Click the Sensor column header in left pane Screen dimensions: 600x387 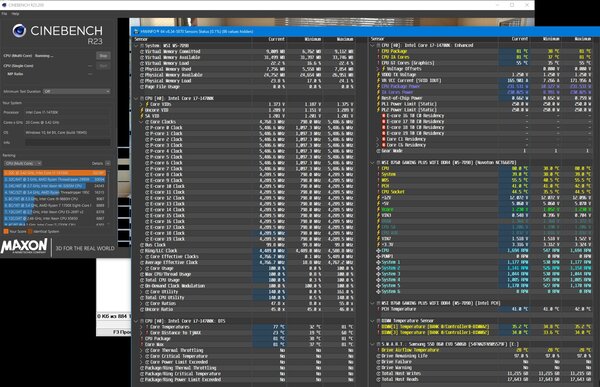point(142,39)
